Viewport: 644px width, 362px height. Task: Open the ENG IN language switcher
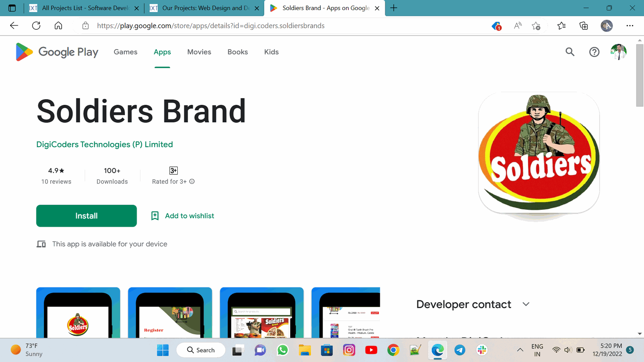point(537,350)
